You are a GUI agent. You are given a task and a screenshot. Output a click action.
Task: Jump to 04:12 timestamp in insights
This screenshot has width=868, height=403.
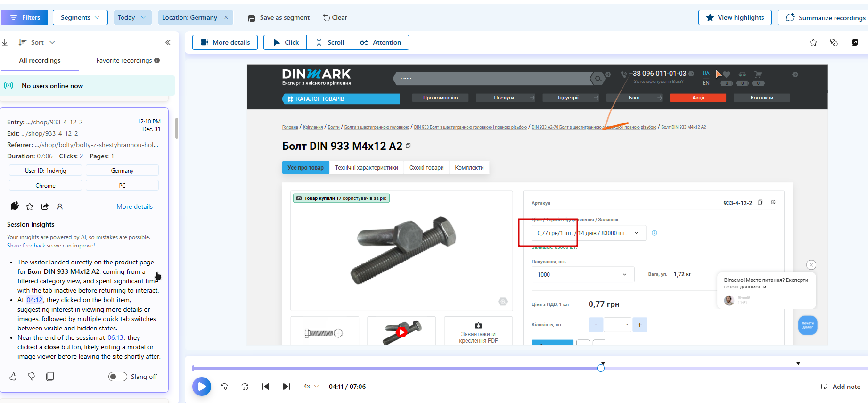pyautogui.click(x=34, y=300)
